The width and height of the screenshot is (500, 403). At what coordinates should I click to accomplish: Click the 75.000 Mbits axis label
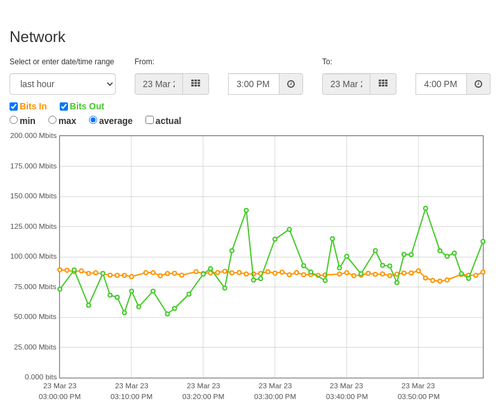point(35,287)
